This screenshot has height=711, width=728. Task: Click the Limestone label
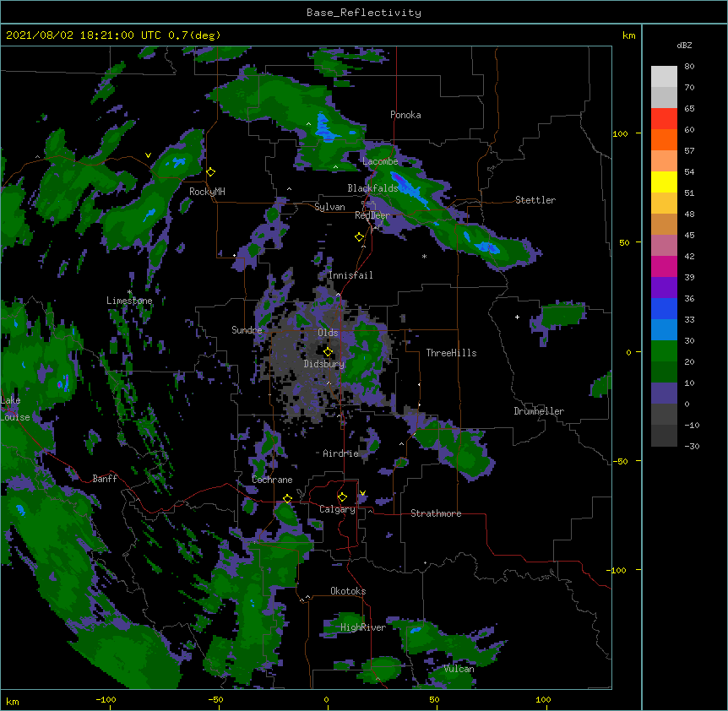pyautogui.click(x=129, y=301)
